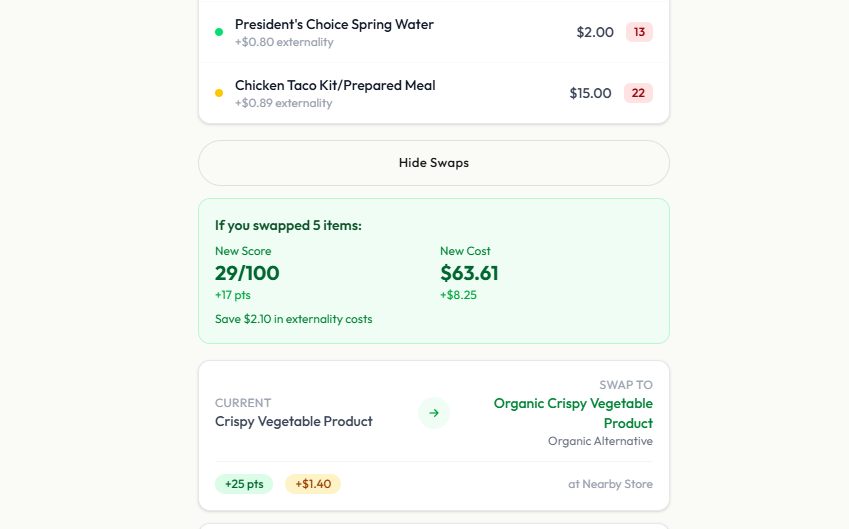
Task: Click the green +25 pts badge
Action: pyautogui.click(x=244, y=484)
